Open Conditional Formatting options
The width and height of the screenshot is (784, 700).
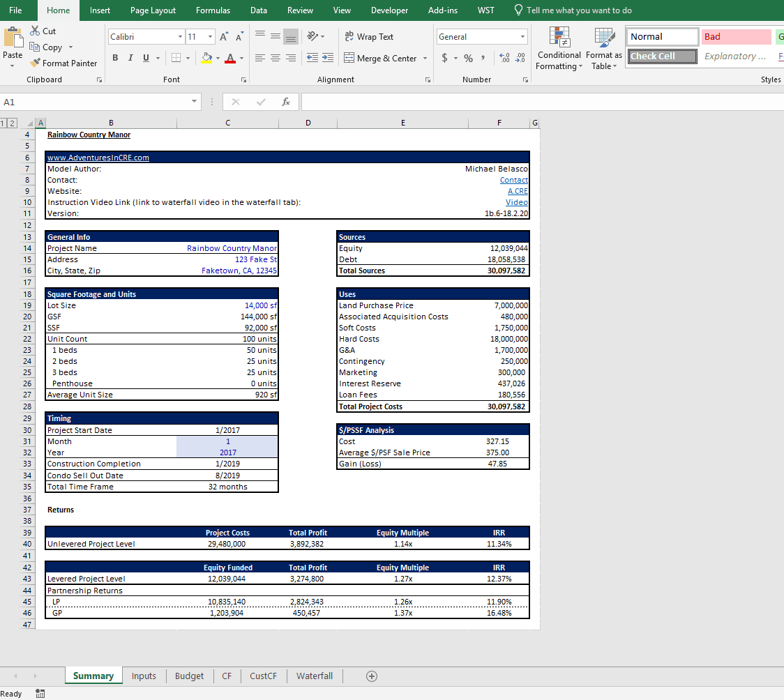tap(558, 50)
